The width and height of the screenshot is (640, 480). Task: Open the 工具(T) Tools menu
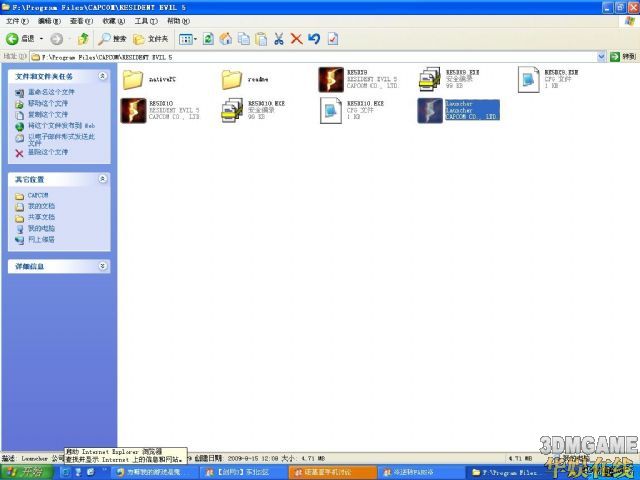pyautogui.click(x=146, y=20)
